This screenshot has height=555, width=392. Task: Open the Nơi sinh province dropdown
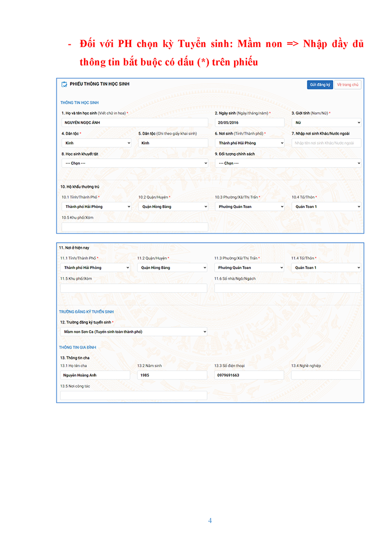tap(249, 143)
